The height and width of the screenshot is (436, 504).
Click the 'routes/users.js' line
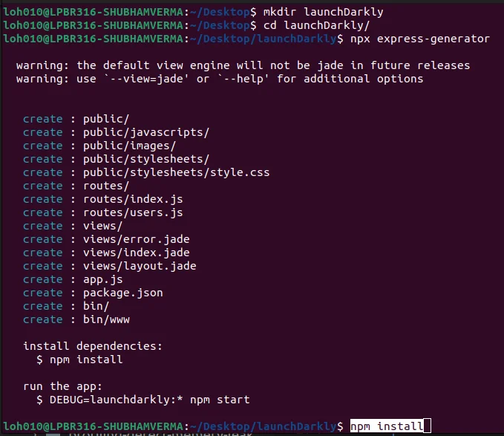(103, 212)
